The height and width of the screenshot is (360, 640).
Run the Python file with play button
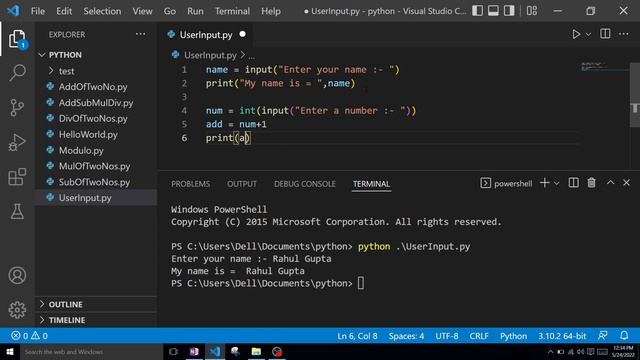[x=576, y=34]
